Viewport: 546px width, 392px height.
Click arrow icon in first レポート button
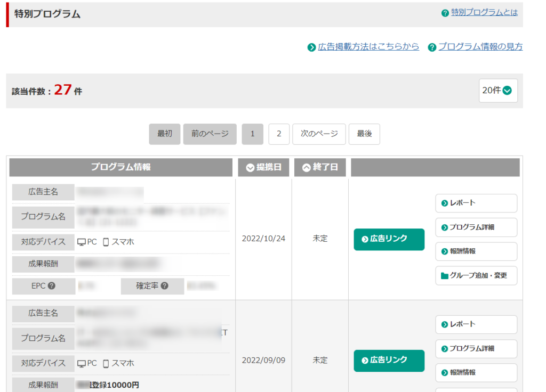tap(444, 203)
